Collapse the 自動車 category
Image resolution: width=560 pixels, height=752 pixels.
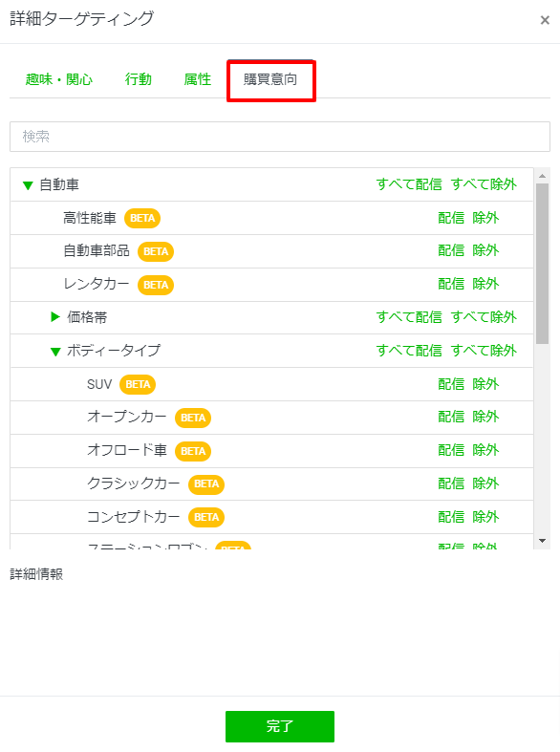click(x=28, y=185)
